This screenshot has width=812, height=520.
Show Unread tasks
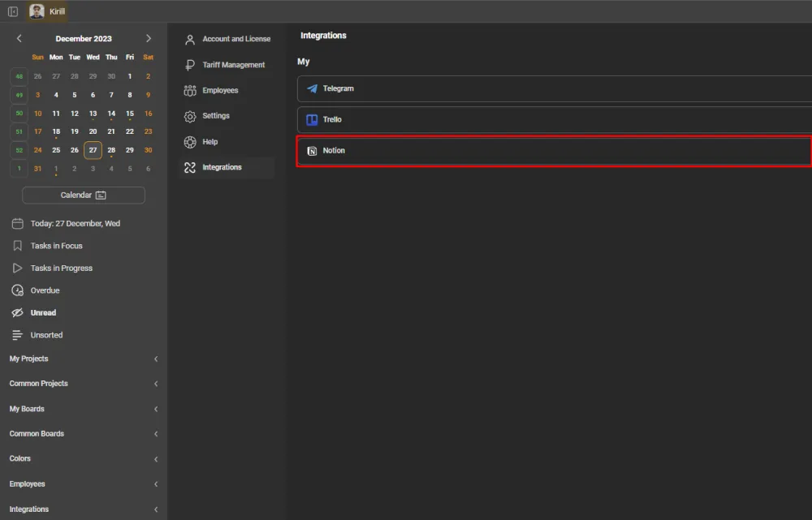(43, 312)
